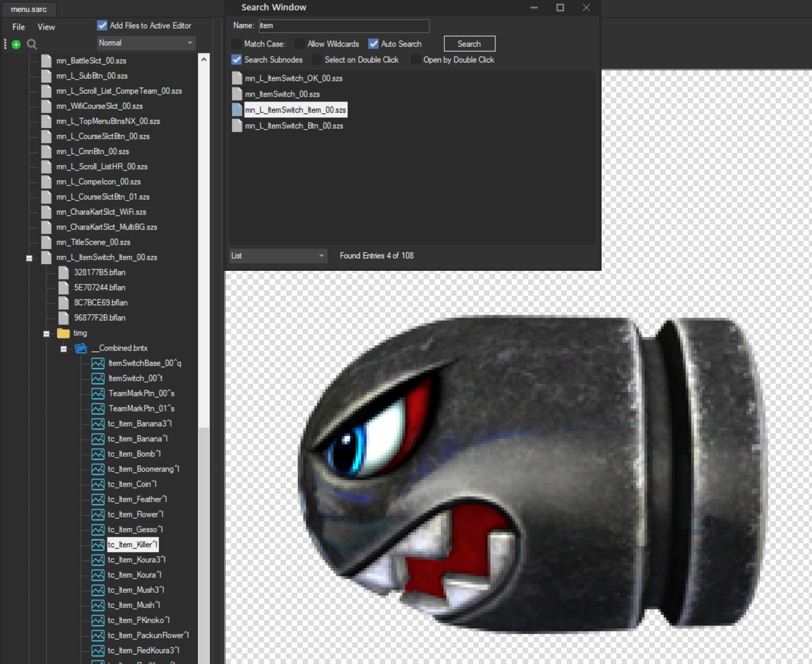Click the ItemSwitchBase_00^q image icon

tap(98, 363)
